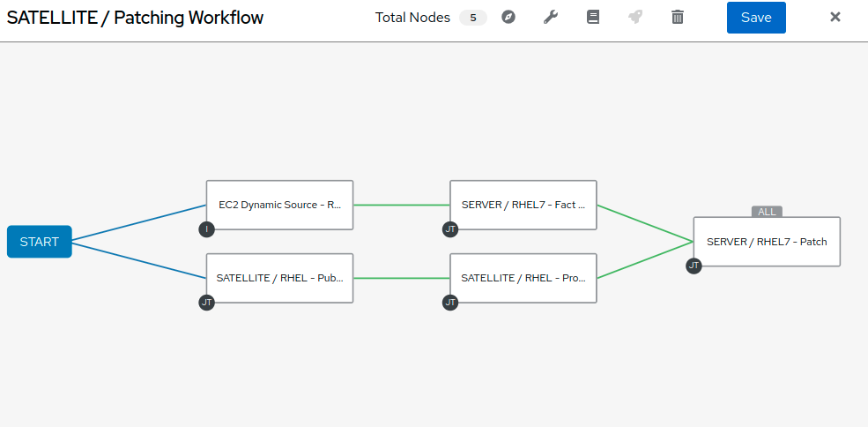868x427 pixels.
Task: Select the SERVER / RHEL7 - Fact node
Action: [523, 206]
